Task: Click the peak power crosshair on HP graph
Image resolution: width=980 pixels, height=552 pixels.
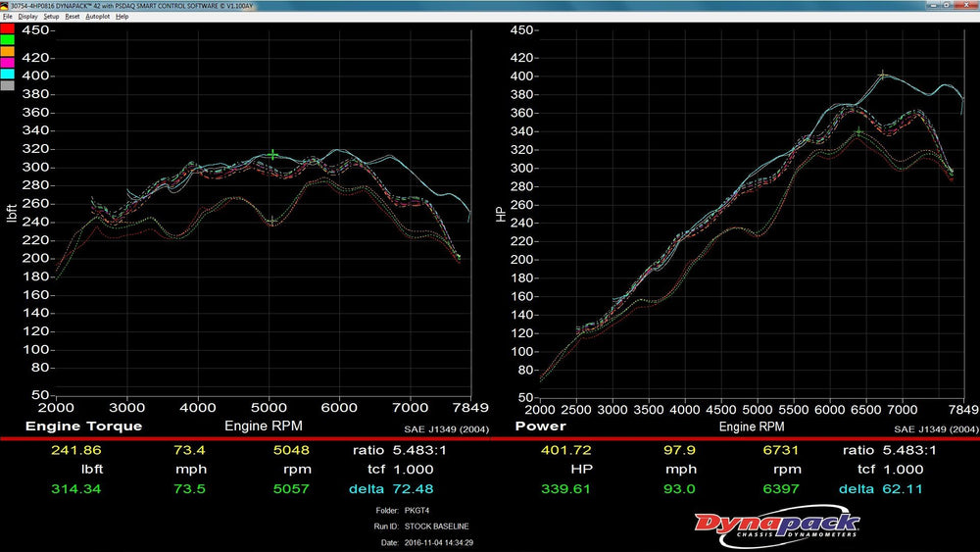Action: (883, 75)
